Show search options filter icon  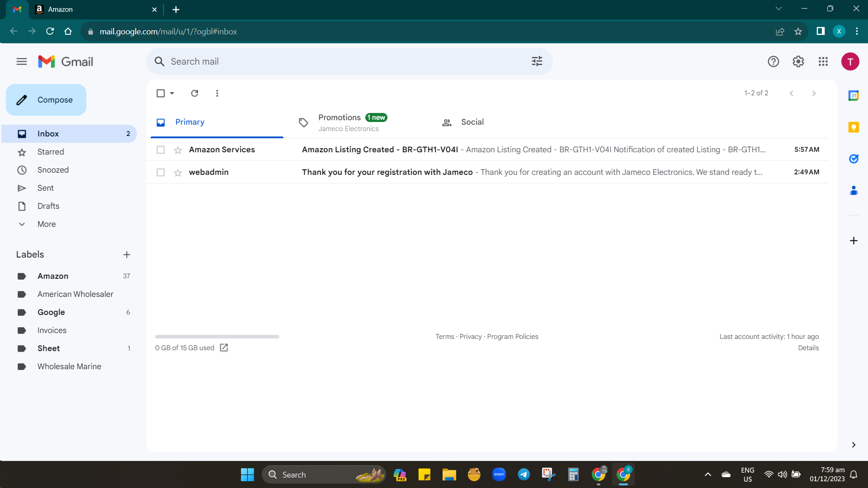[537, 61]
